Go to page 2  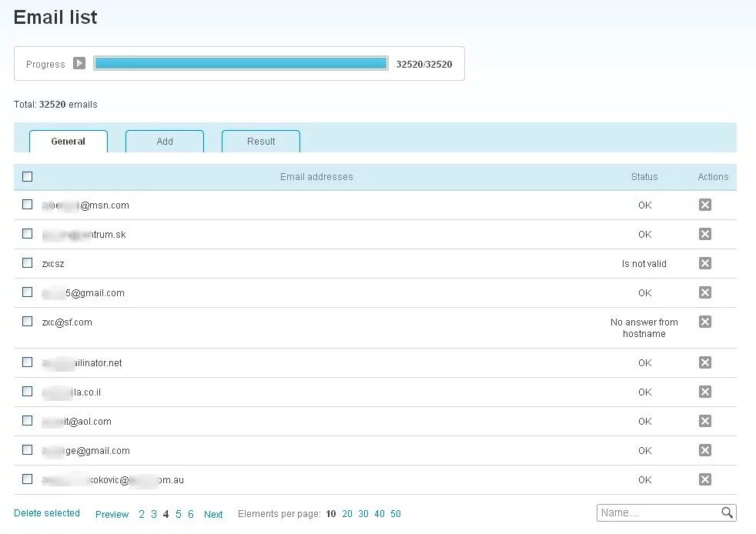pyautogui.click(x=141, y=514)
